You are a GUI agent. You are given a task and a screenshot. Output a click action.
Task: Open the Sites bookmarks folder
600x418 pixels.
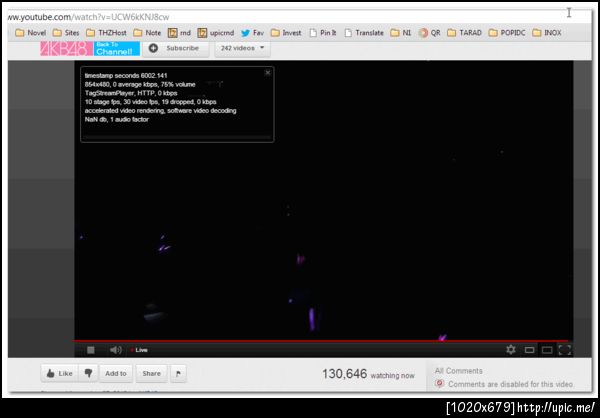(x=66, y=33)
